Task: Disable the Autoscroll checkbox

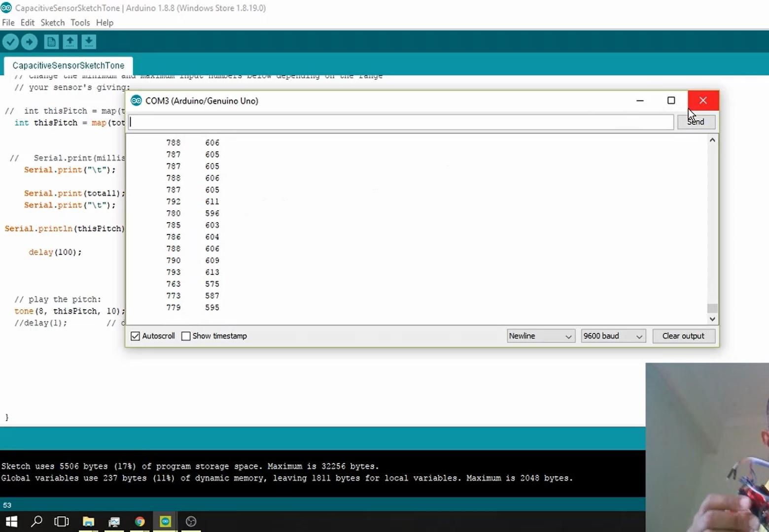Action: [135, 336]
